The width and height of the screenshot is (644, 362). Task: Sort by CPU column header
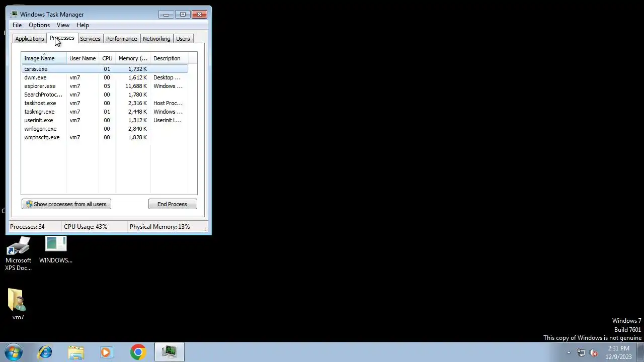click(107, 58)
